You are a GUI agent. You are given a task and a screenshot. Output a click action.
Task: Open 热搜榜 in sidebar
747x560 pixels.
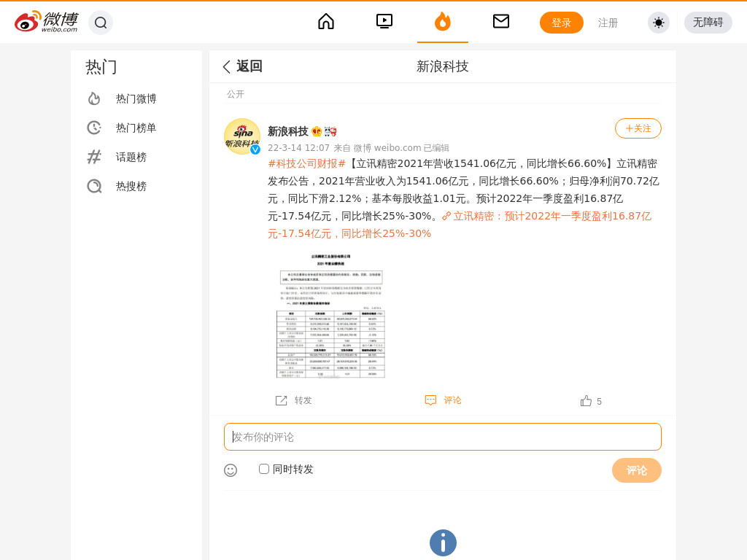click(x=131, y=186)
